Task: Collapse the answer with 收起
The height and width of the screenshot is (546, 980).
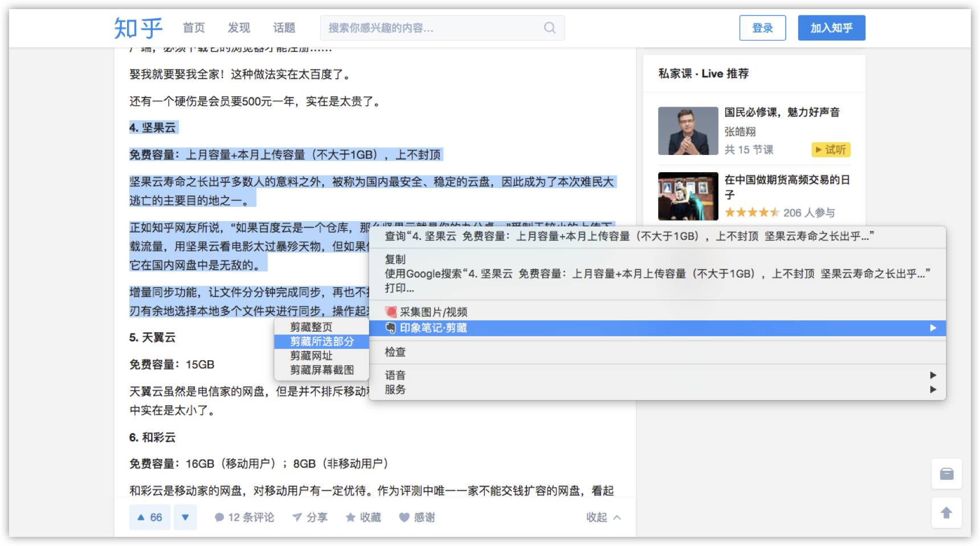Action: click(x=603, y=517)
